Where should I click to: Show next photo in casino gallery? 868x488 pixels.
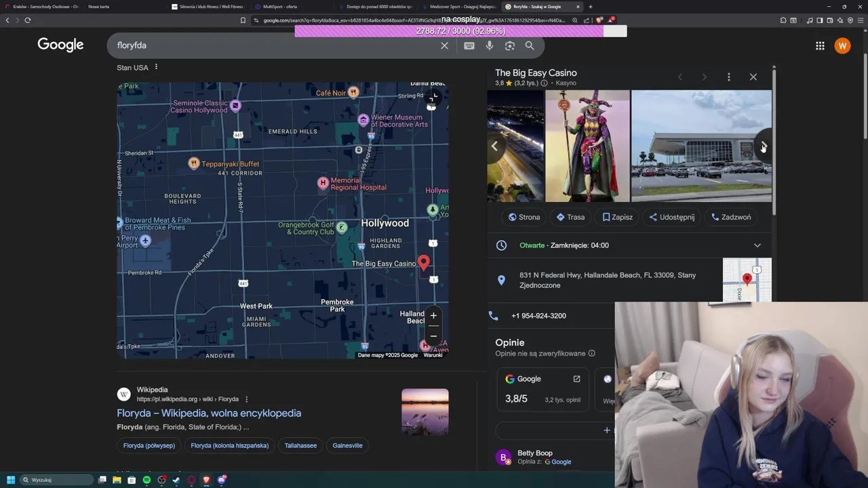(763, 146)
